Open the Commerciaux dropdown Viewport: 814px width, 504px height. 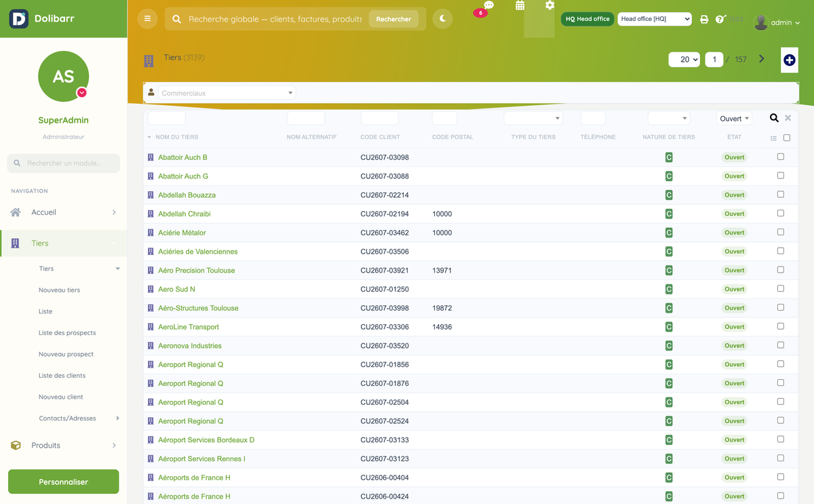[x=227, y=93]
